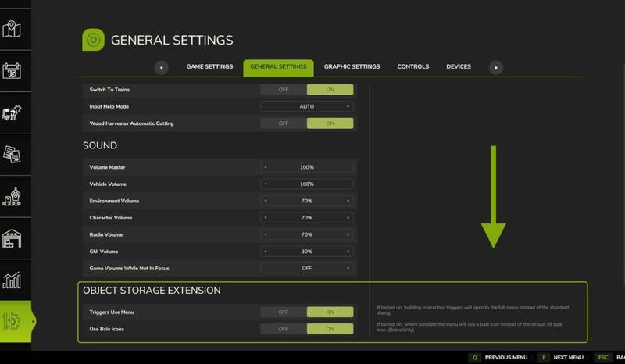625x364 pixels.
Task: Open the storage barn sidebar icon
Action: pos(12,237)
